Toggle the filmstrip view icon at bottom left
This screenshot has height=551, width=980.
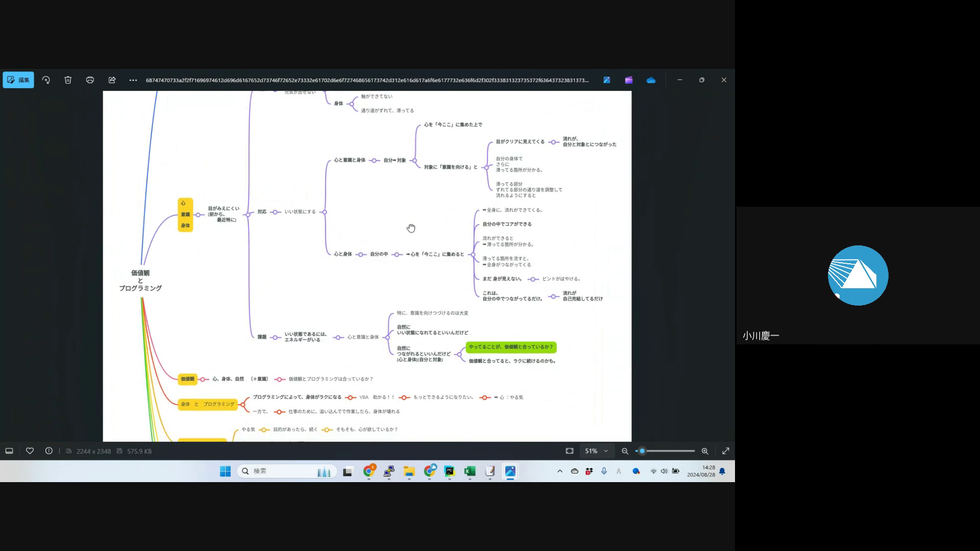point(9,451)
